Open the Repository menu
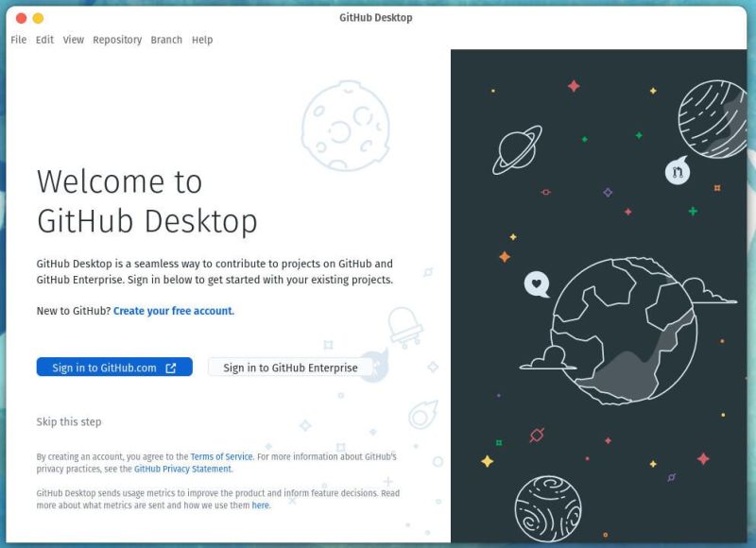This screenshot has width=756, height=548. pos(116,40)
